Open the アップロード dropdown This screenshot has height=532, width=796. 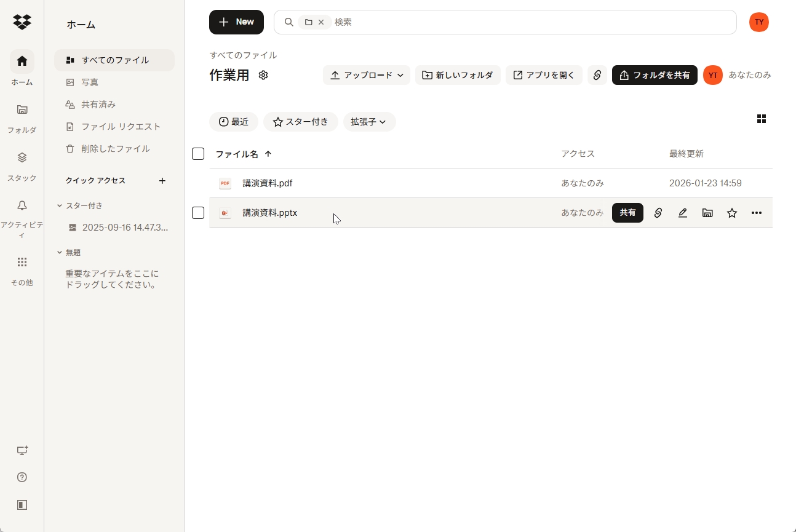click(367, 75)
